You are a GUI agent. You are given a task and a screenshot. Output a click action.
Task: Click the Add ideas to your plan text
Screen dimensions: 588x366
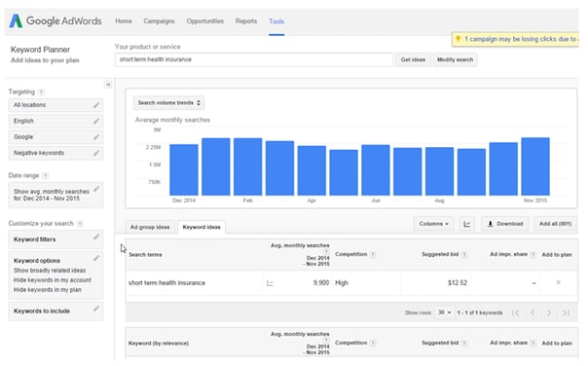click(45, 60)
